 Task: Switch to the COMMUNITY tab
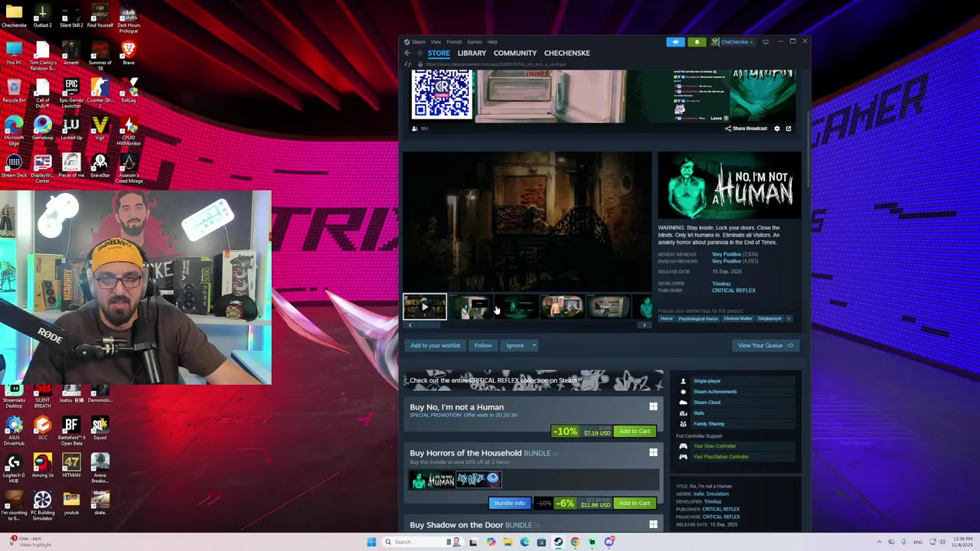515,53
